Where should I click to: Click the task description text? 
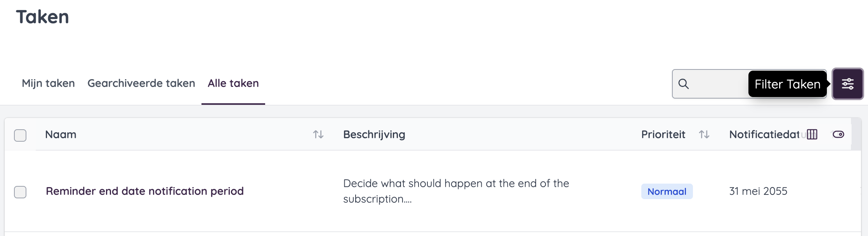(456, 191)
